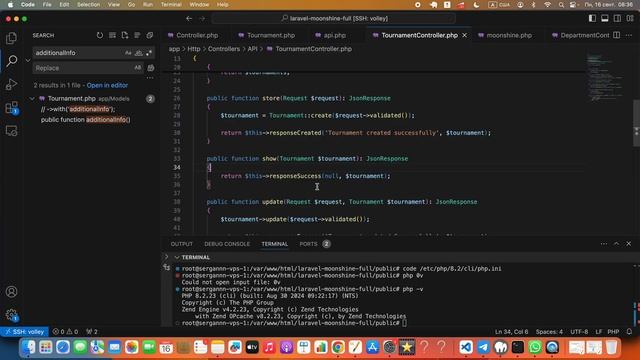Toggle Use Regular Expression option

(149, 53)
